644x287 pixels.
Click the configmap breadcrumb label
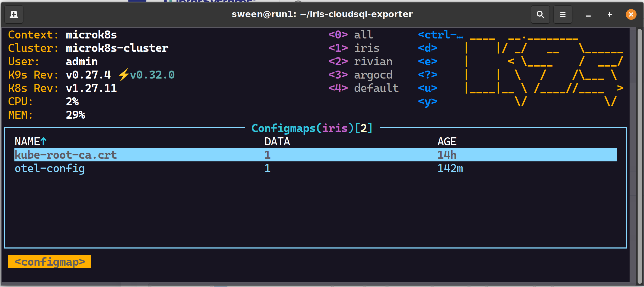coord(50,262)
